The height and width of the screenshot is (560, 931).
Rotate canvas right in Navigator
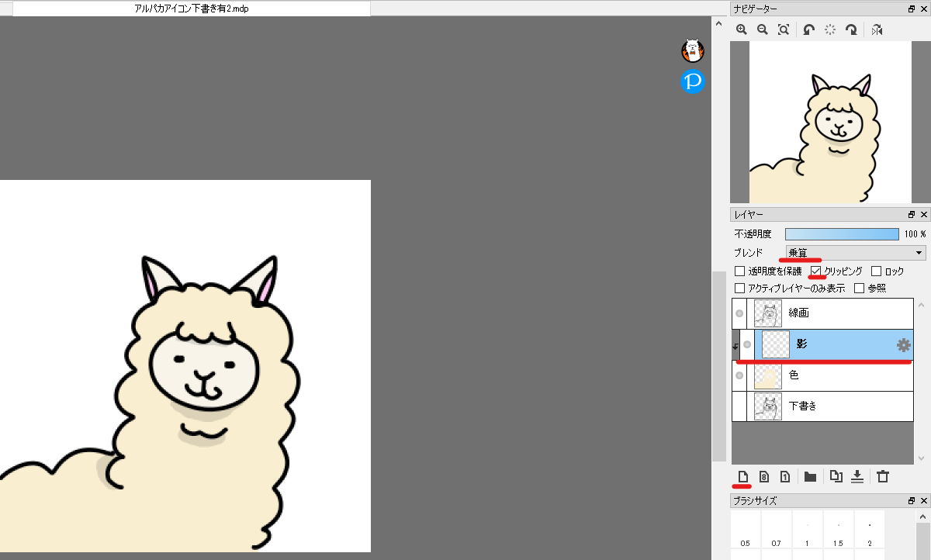coord(851,29)
